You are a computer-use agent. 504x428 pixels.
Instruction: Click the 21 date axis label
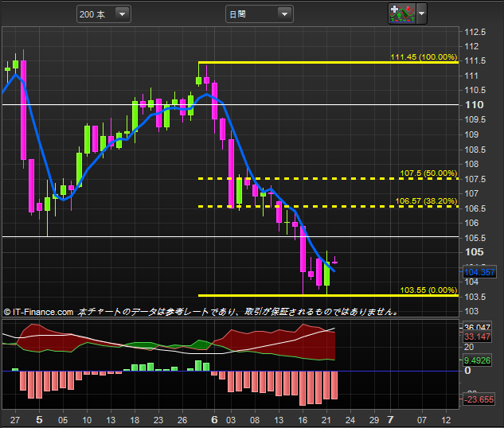pos(326,420)
